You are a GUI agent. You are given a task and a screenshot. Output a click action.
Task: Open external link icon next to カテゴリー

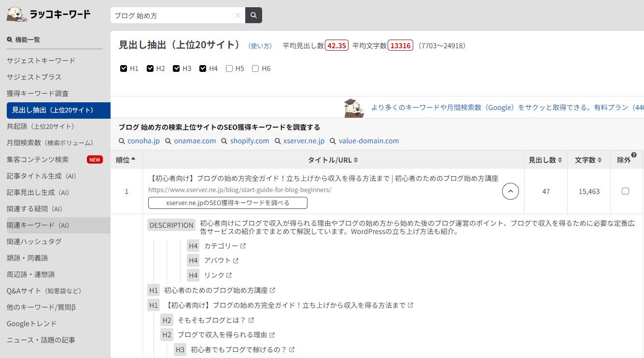coord(243,246)
